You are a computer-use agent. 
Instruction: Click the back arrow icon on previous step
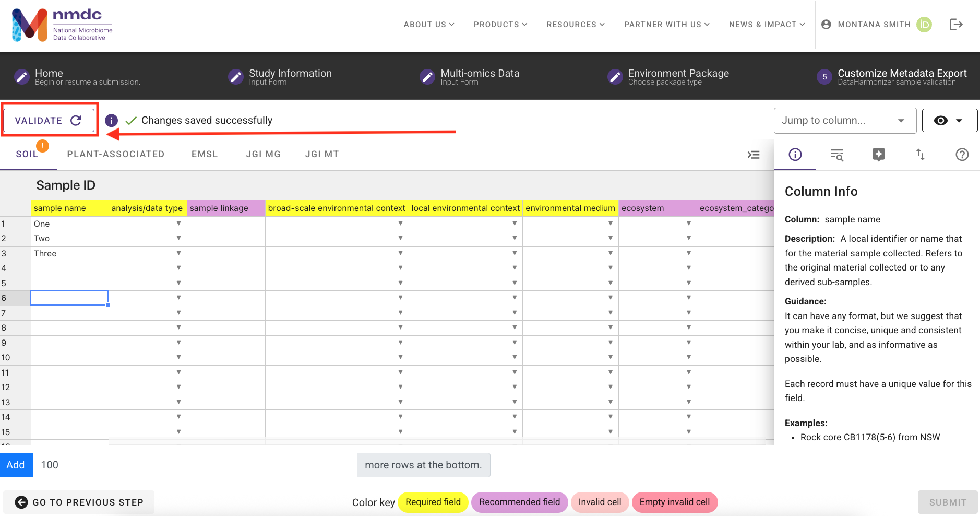(21, 502)
